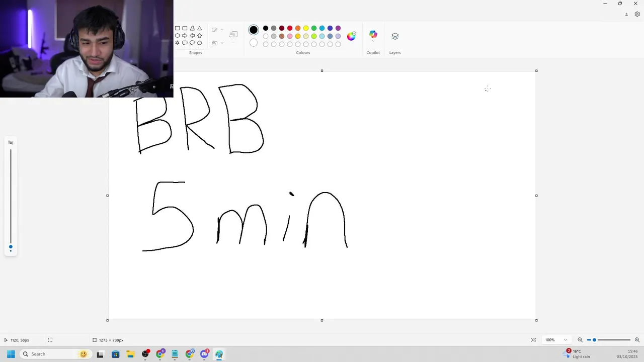This screenshot has width=644, height=362.
Task: Open the 100% zoom level dropdown
Action: [556, 340]
